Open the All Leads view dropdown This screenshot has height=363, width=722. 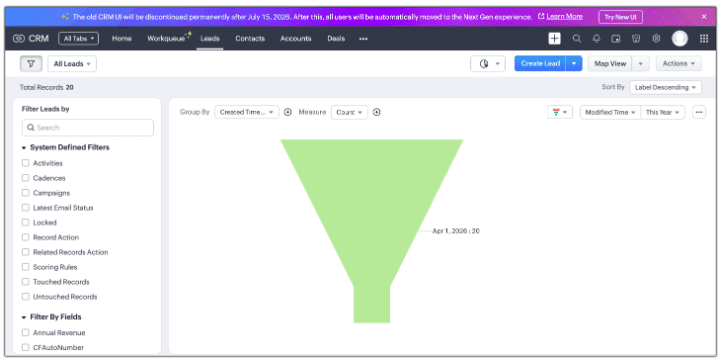(72, 64)
